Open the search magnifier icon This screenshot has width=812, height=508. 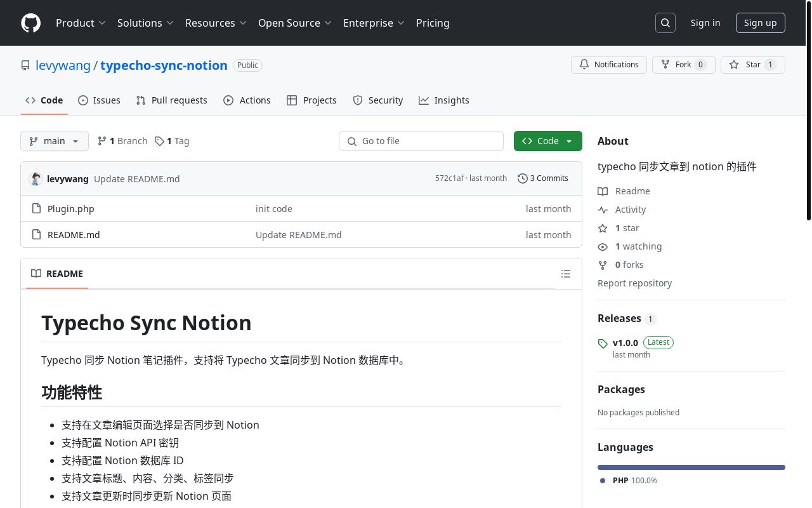tap(665, 23)
